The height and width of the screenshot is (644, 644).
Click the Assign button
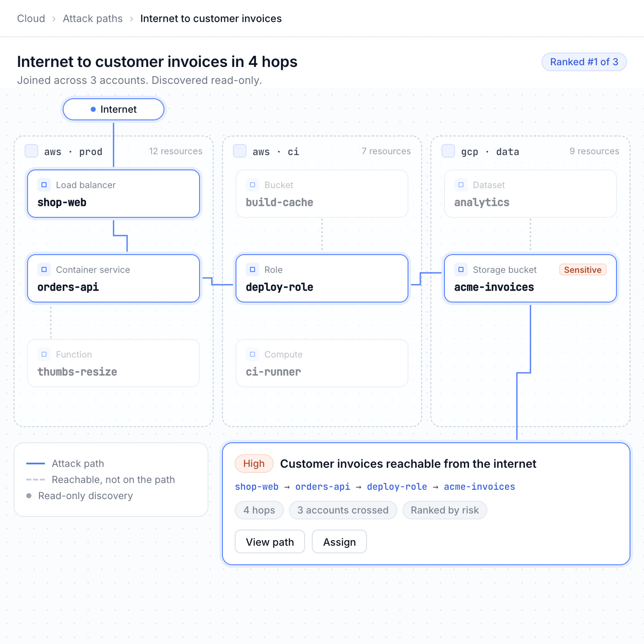coord(339,541)
